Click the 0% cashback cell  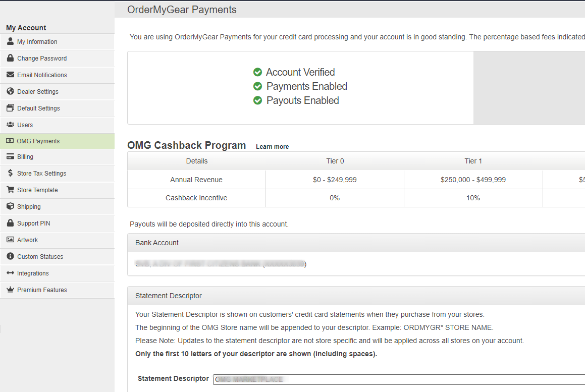pos(335,198)
